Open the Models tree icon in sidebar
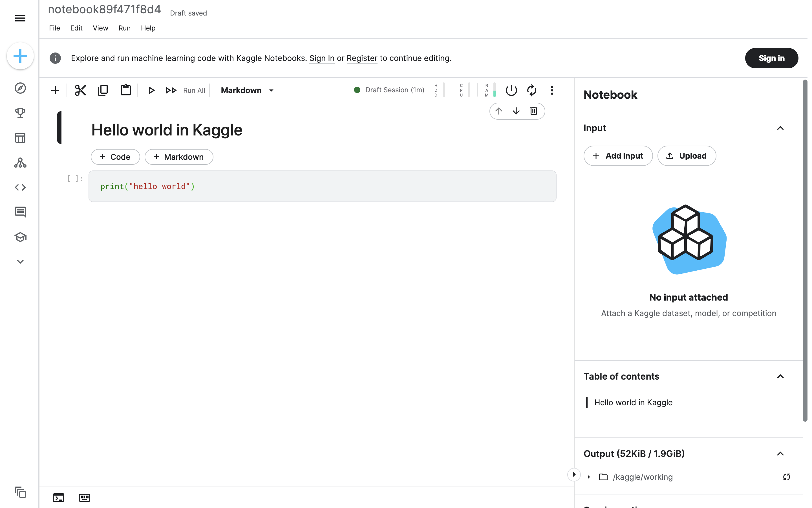The width and height of the screenshot is (812, 508). pos(20,163)
